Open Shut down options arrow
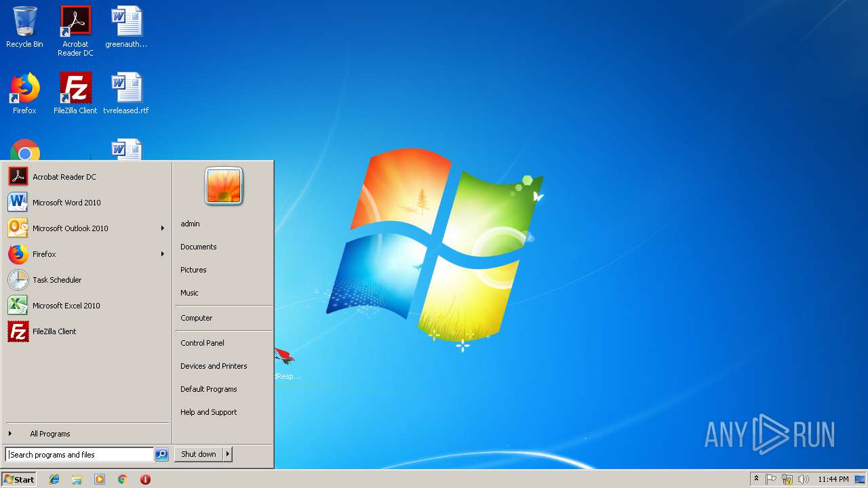Viewport: 868px width, 488px height. [x=228, y=454]
